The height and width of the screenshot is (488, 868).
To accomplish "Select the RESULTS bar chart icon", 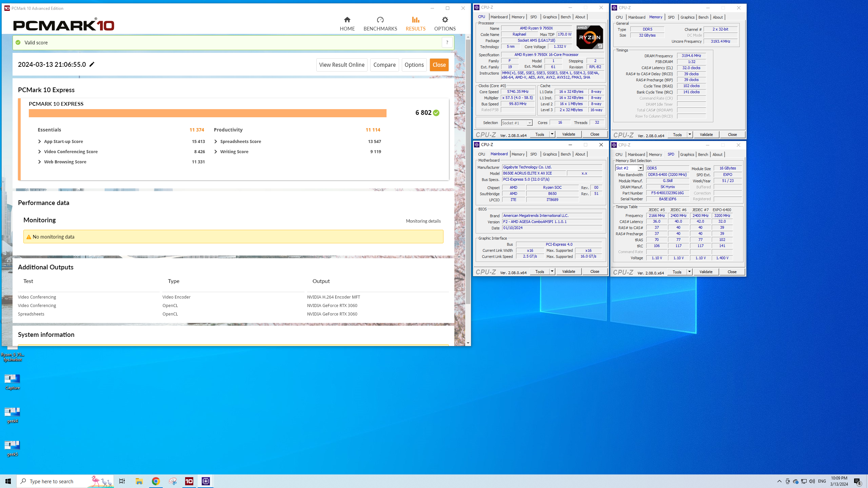I will coord(415,20).
